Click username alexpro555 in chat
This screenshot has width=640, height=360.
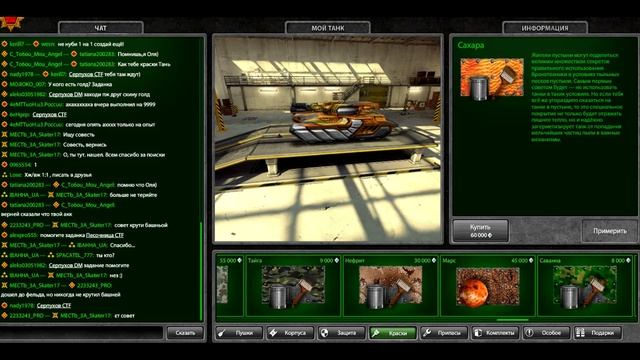point(23,235)
